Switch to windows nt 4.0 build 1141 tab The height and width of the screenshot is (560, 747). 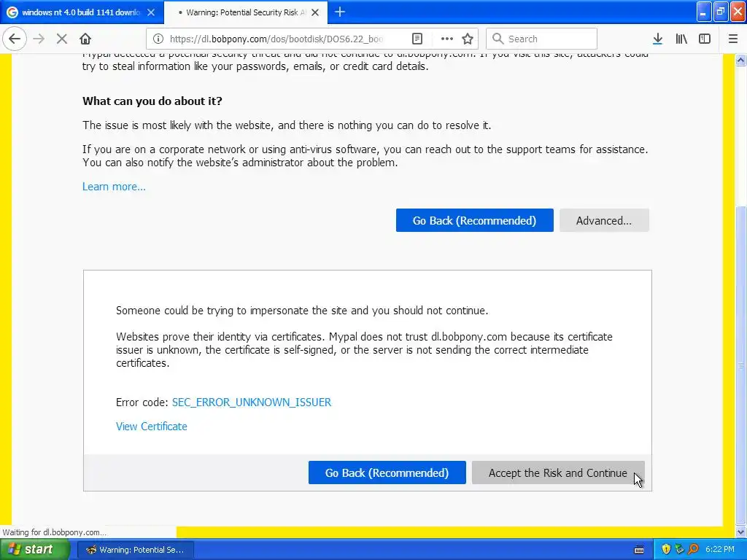click(80, 12)
